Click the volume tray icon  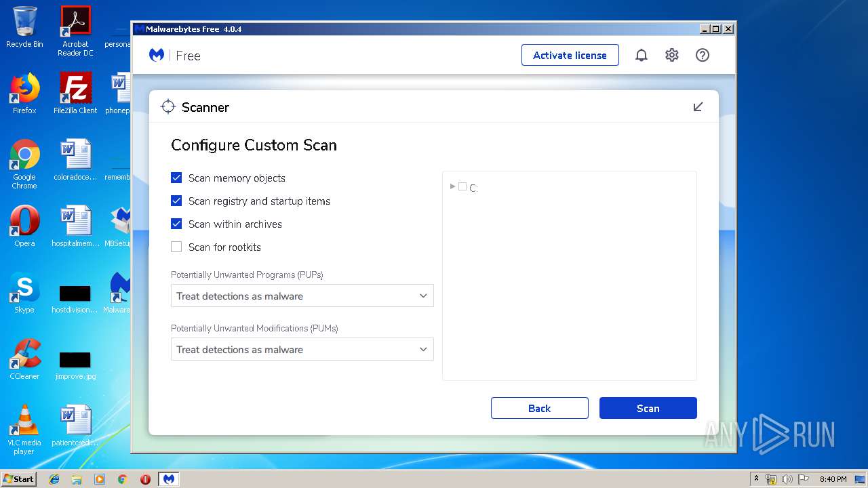coord(787,479)
